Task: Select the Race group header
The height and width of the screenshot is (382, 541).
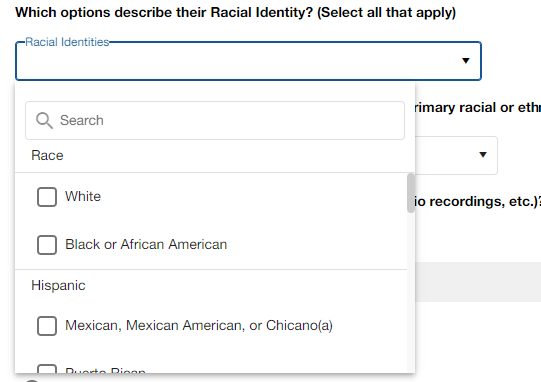Action: pos(47,155)
